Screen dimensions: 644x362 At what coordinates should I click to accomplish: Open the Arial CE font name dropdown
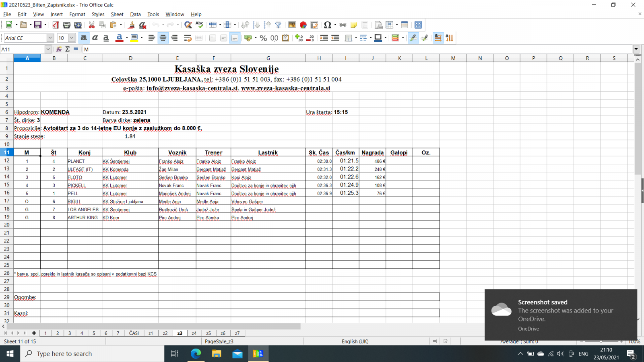pos(50,38)
